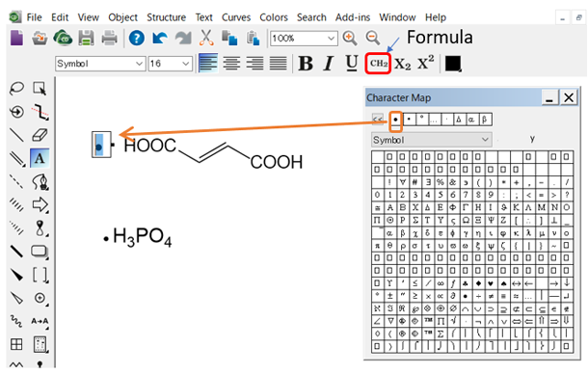The image size is (588, 374).
Task: Print the document
Action: (x=110, y=38)
